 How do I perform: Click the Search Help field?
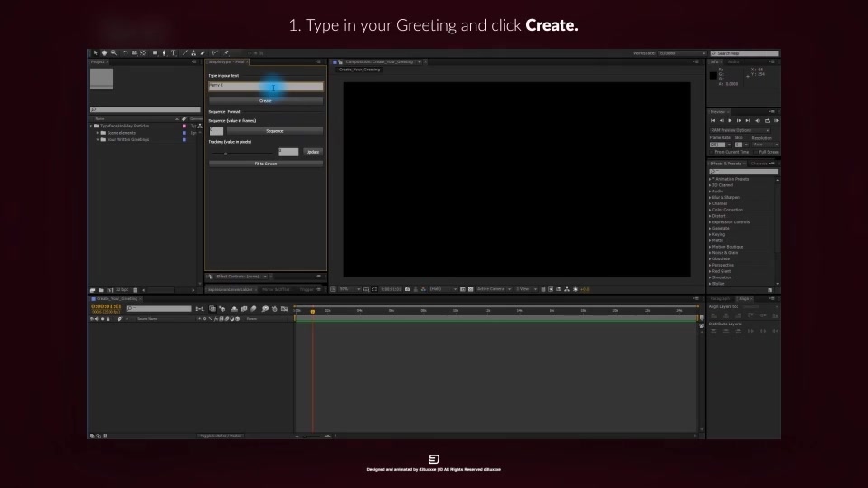point(745,53)
